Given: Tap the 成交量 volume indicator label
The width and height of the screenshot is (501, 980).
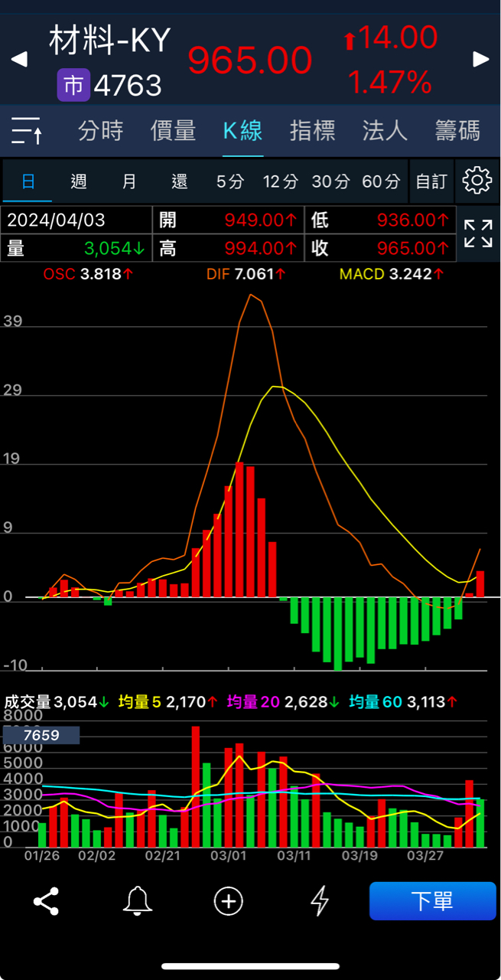Looking at the screenshot, I should [x=28, y=702].
